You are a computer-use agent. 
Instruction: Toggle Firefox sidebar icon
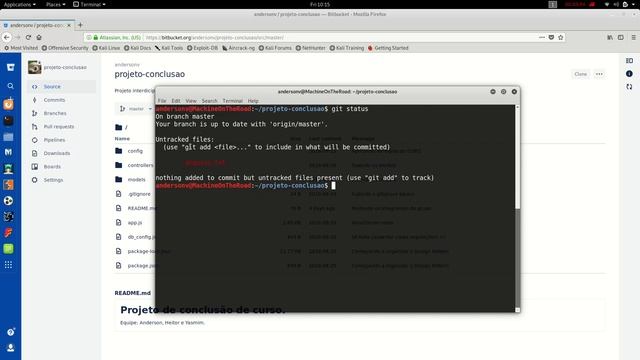pos(620,37)
